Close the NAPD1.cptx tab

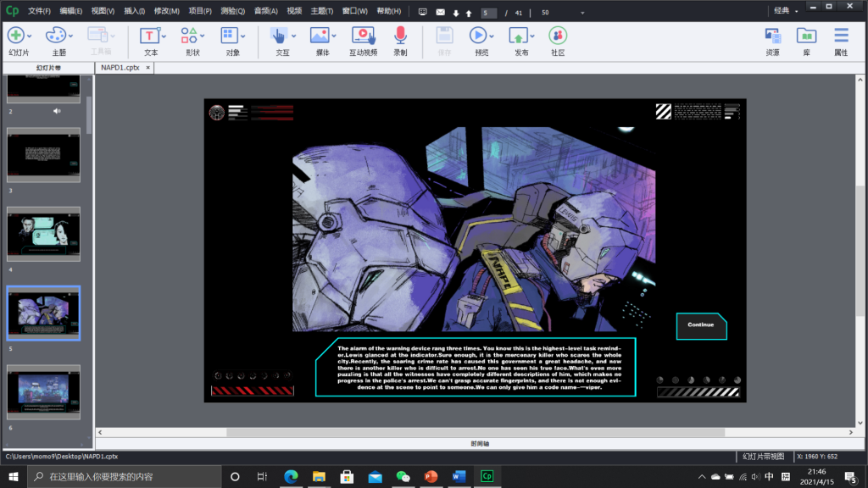pos(147,68)
